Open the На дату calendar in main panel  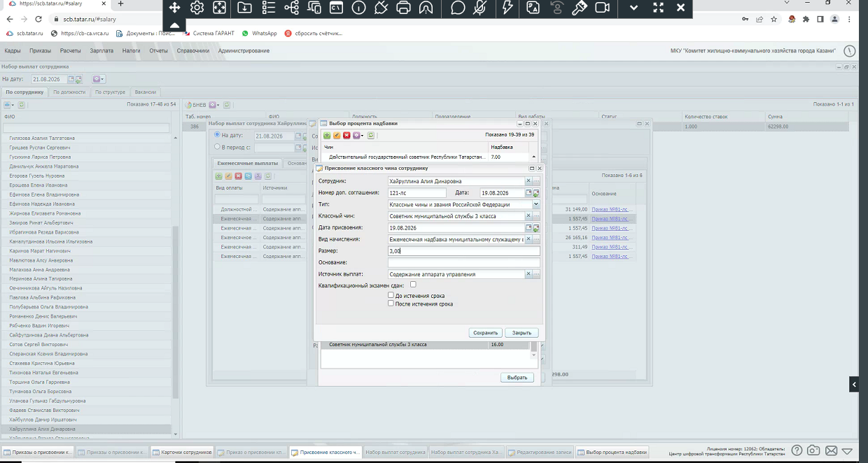(x=71, y=79)
